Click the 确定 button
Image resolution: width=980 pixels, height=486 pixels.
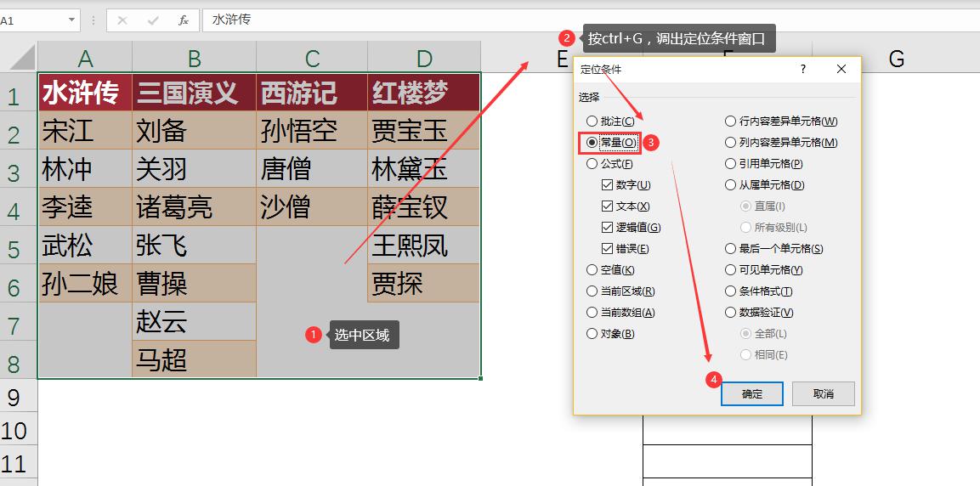coord(752,394)
